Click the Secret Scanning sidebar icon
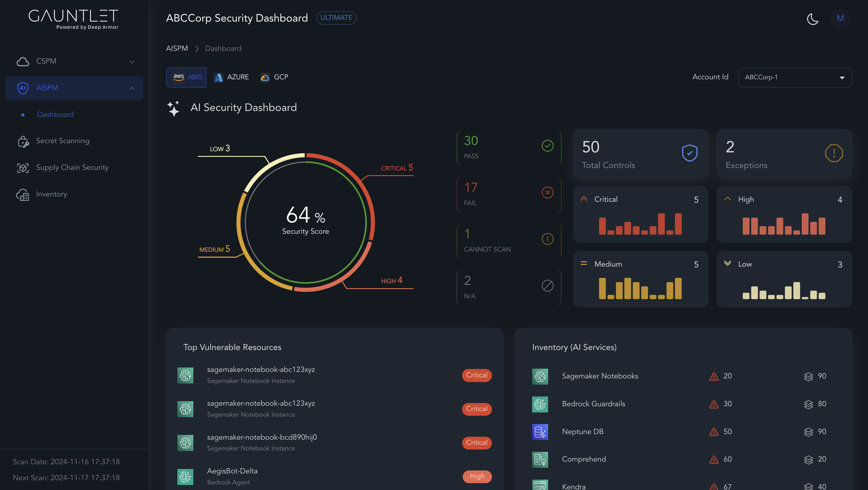Viewport: 868px width, 490px height. tap(23, 141)
